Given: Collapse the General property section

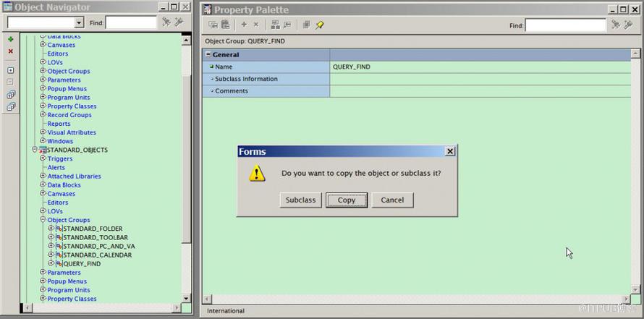Looking at the screenshot, I should tap(208, 54).
